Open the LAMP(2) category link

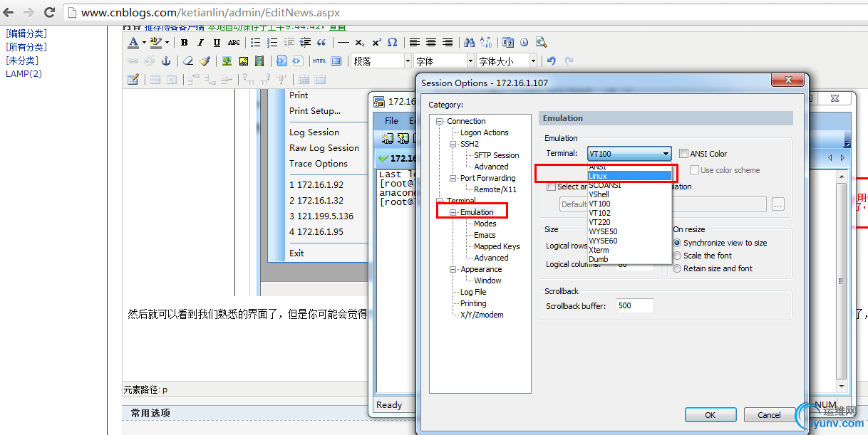pos(24,74)
